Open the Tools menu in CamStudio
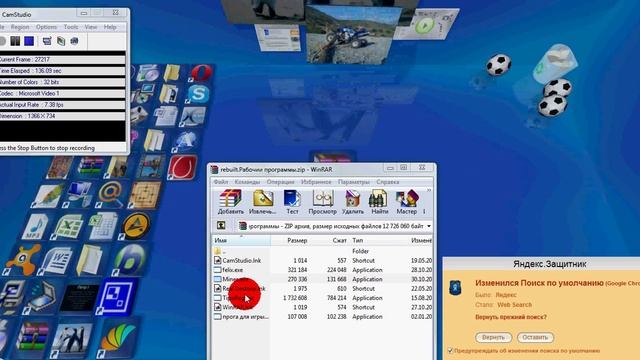 [x=71, y=27]
